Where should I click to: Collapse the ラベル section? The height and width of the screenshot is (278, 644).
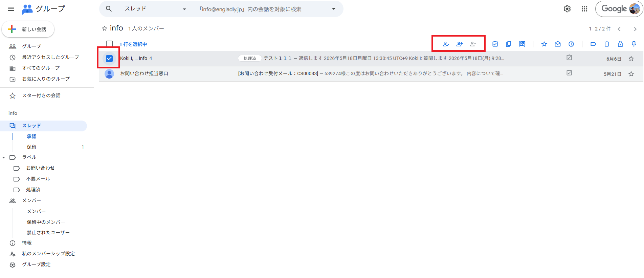(x=4, y=157)
